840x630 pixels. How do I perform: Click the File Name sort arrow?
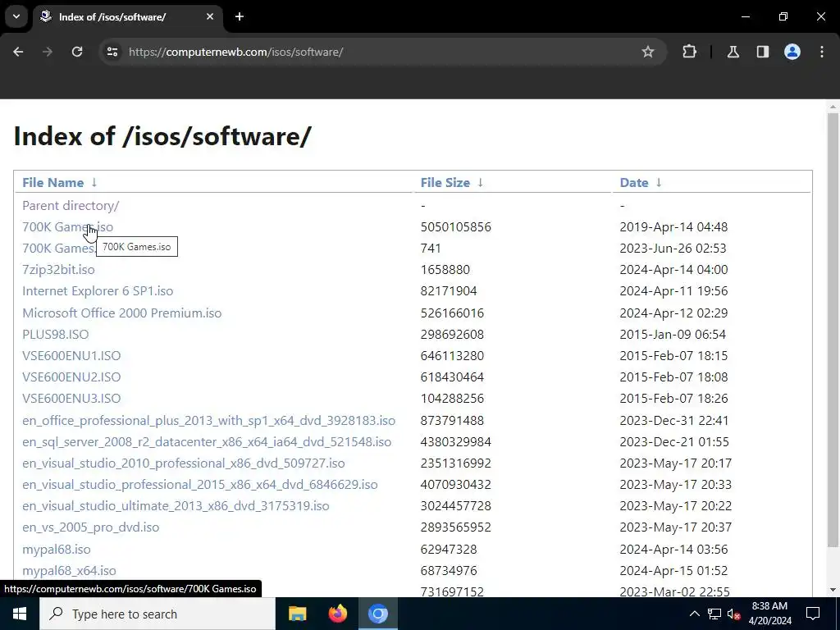pos(94,183)
